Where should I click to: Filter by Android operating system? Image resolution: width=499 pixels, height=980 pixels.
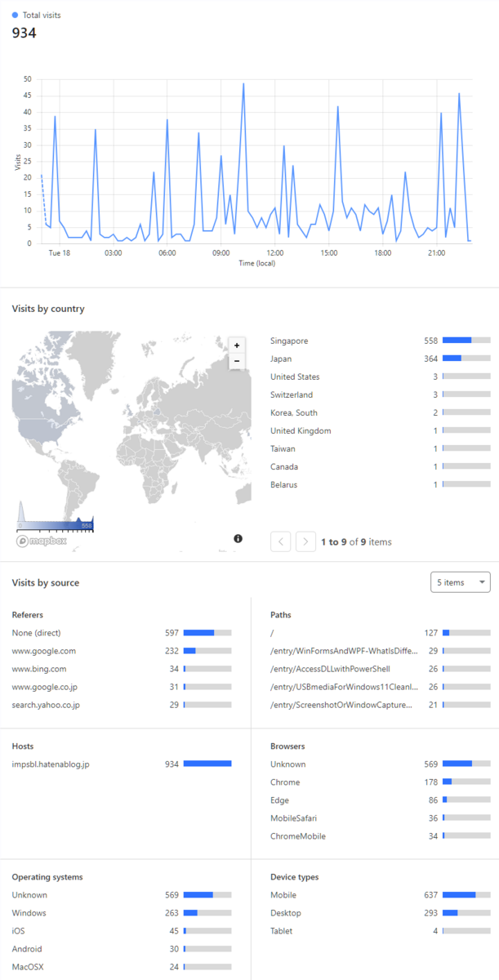pos(122,949)
